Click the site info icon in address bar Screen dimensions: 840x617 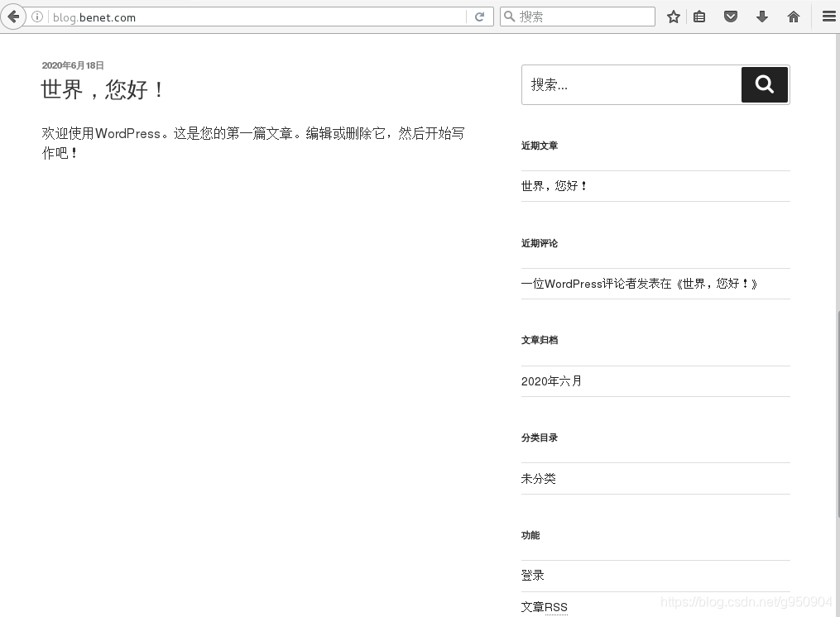tap(37, 16)
